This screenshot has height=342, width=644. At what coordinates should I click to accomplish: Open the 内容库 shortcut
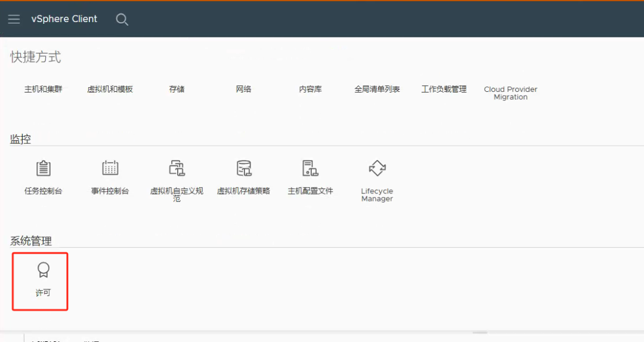pos(311,89)
